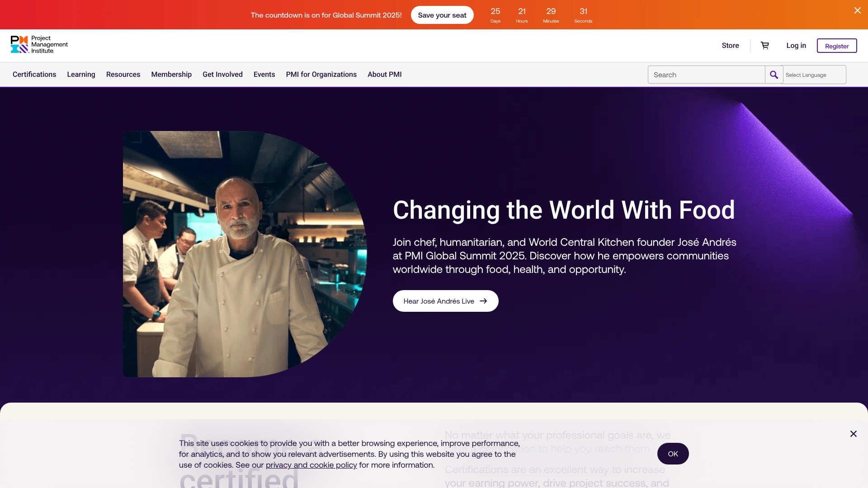Open the Select Language dropdown
This screenshot has height=488, width=868.
tap(814, 75)
